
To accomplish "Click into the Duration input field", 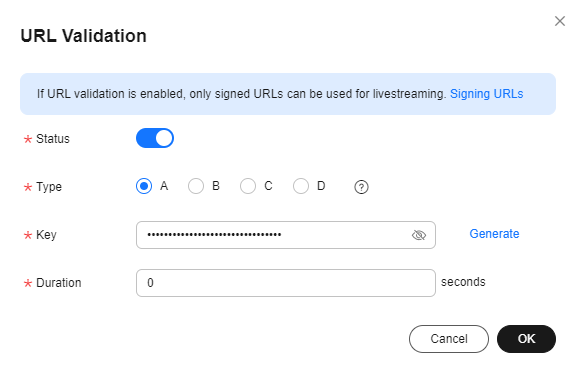I will 286,283.
